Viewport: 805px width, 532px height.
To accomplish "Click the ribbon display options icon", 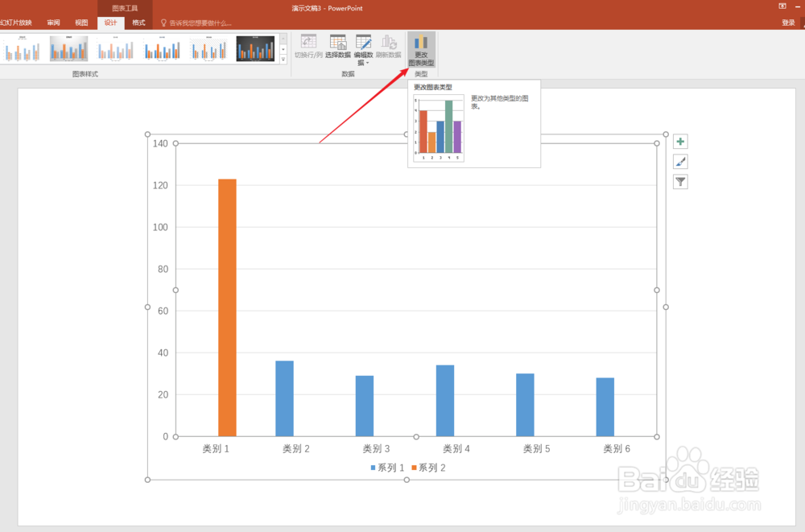I will (x=782, y=6).
